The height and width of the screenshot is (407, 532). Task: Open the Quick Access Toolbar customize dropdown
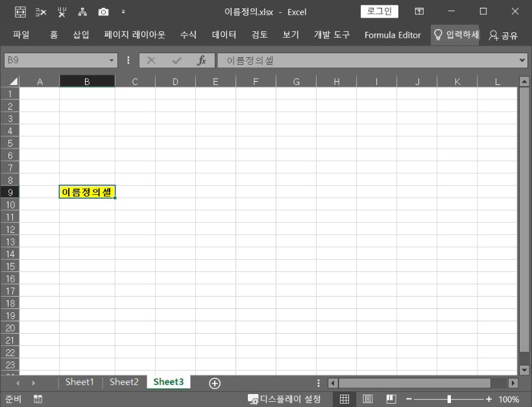[123, 12]
